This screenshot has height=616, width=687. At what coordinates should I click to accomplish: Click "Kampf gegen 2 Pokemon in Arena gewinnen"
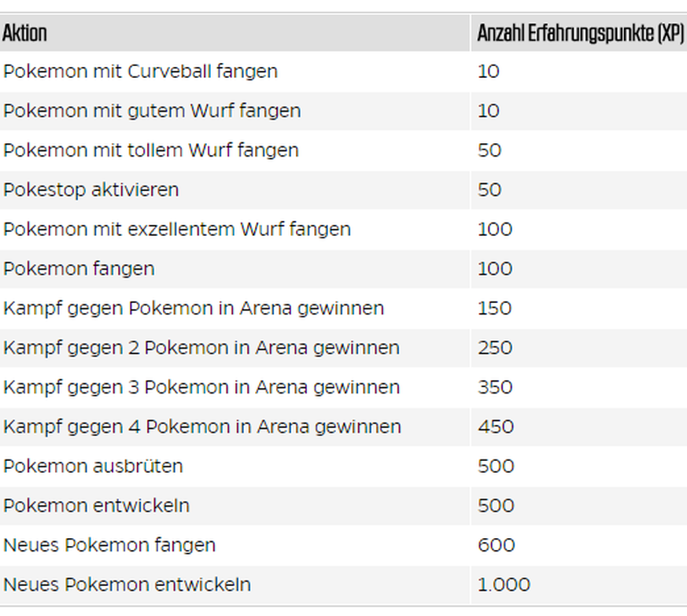[x=201, y=347]
